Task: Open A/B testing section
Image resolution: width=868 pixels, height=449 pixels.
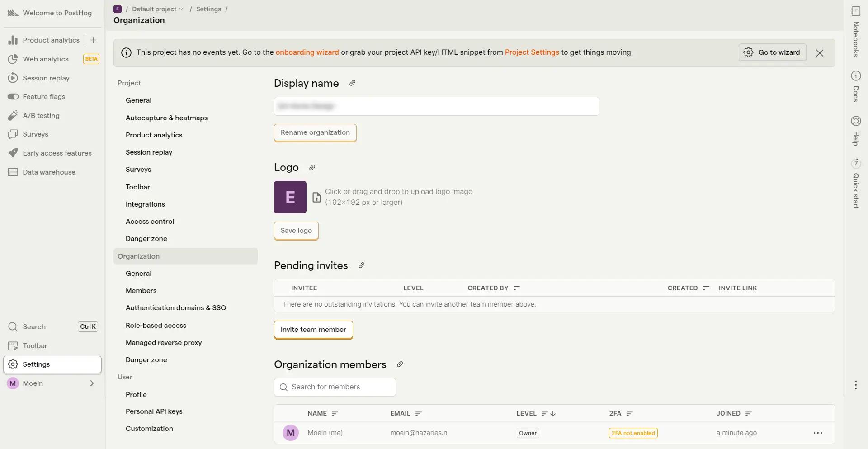Action: click(x=53, y=116)
